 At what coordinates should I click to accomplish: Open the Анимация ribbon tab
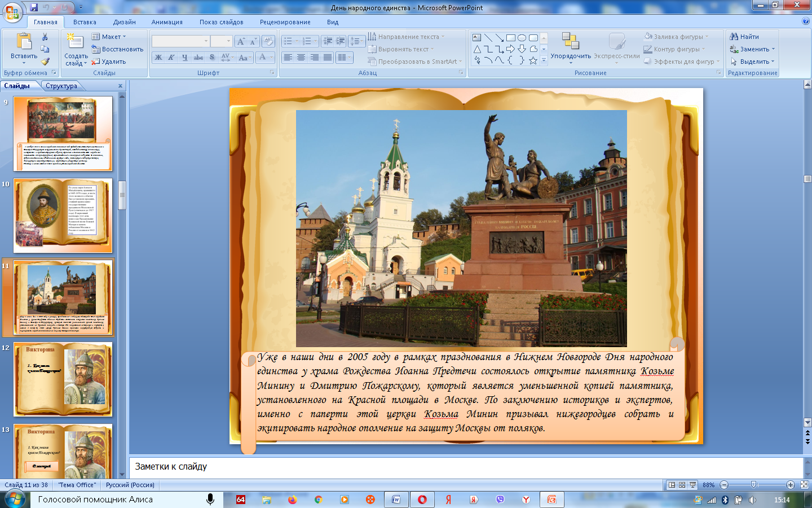(x=167, y=22)
